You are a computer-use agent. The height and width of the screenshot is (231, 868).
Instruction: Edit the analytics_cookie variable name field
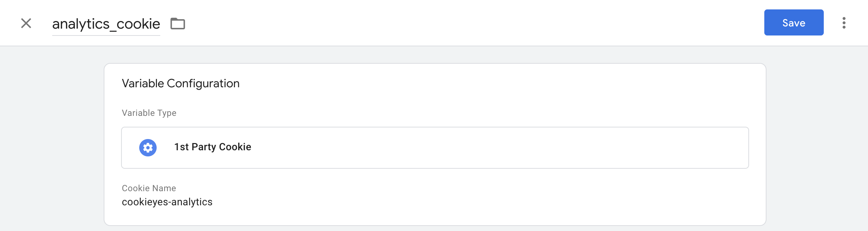106,24
